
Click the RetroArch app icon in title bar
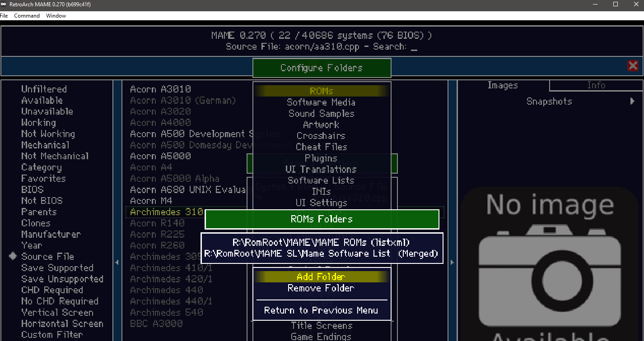[4, 4]
